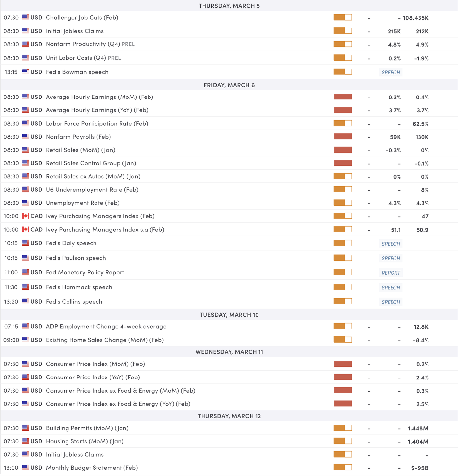461x476 pixels.
Task: Click the red impact bar for Consumer Price Index (YoY)
Action: (x=343, y=377)
